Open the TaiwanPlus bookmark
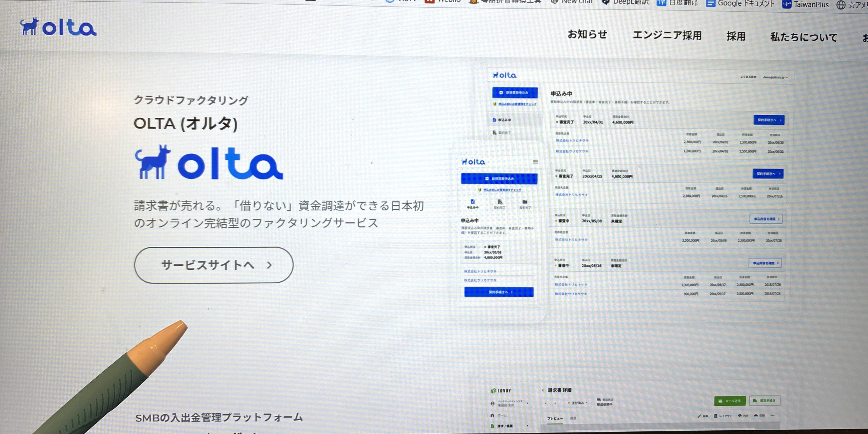This screenshot has height=434, width=868. point(805,4)
